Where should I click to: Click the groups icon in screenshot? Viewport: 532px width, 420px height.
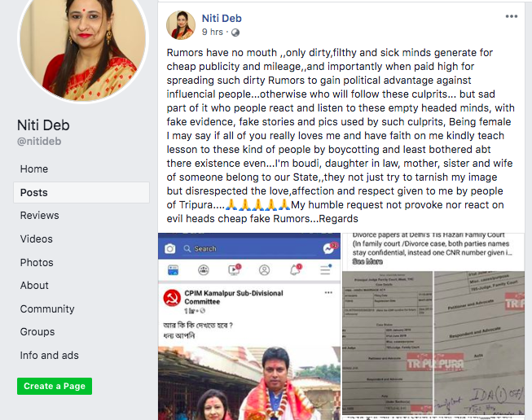tap(204, 270)
